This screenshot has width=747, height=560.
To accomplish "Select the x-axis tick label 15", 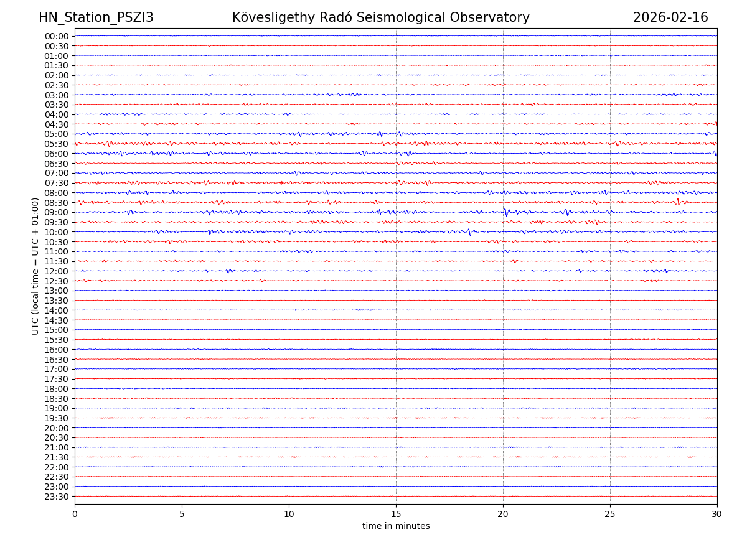I will pyautogui.click(x=396, y=515).
